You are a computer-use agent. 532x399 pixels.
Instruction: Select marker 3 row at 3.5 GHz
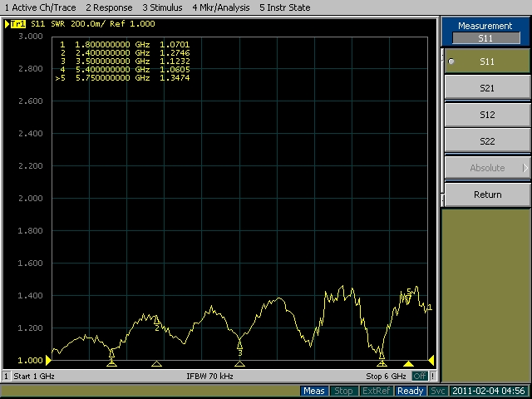(x=125, y=61)
